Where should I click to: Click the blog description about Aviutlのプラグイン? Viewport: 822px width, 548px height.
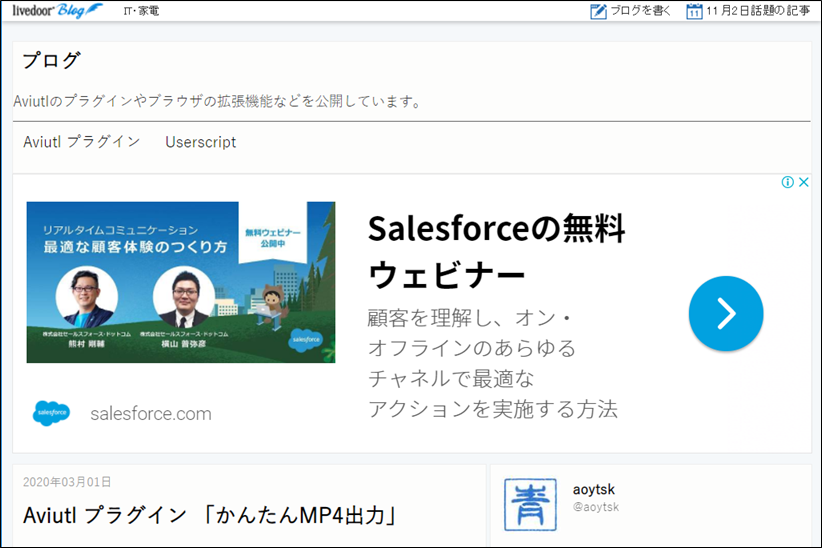point(217,101)
